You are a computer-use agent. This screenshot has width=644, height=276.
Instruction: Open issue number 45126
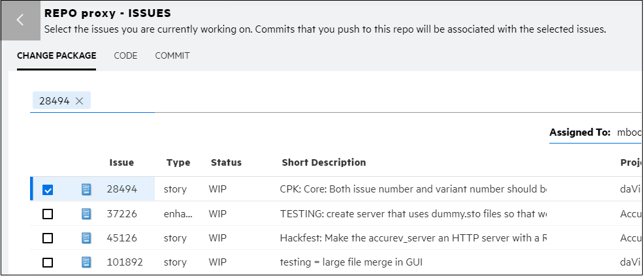(x=122, y=238)
